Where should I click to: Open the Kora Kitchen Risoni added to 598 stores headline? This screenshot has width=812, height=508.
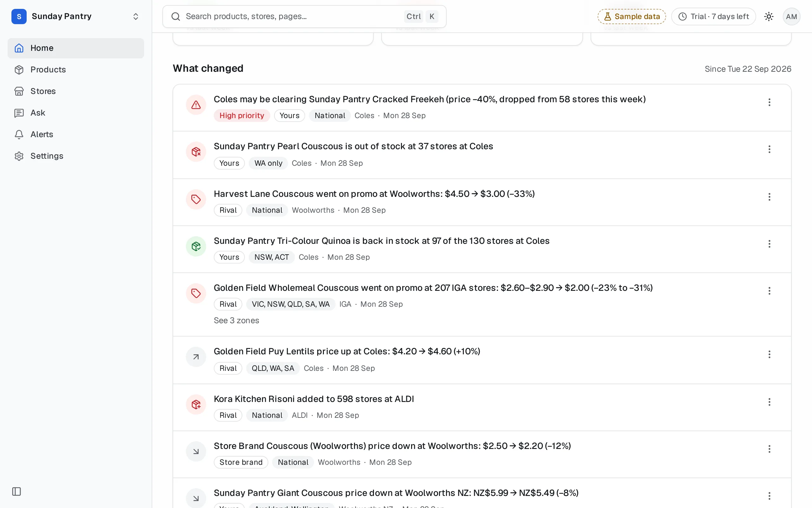tap(314, 399)
